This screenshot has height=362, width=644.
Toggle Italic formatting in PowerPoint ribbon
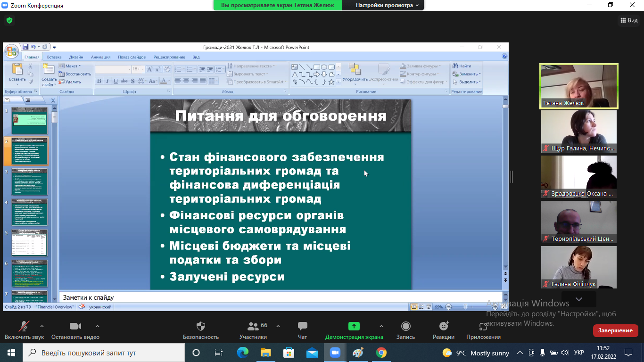tap(107, 81)
